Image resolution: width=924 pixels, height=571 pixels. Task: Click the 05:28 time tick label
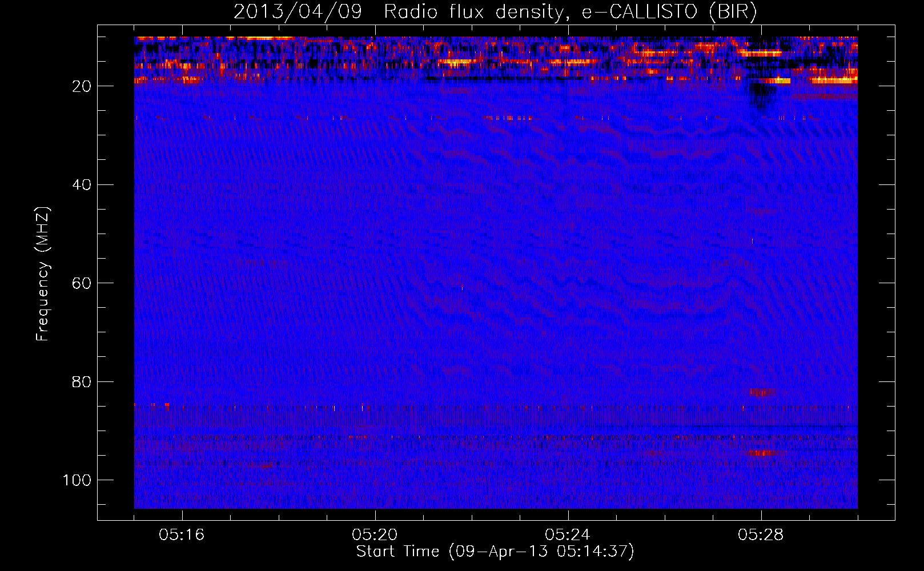[761, 535]
